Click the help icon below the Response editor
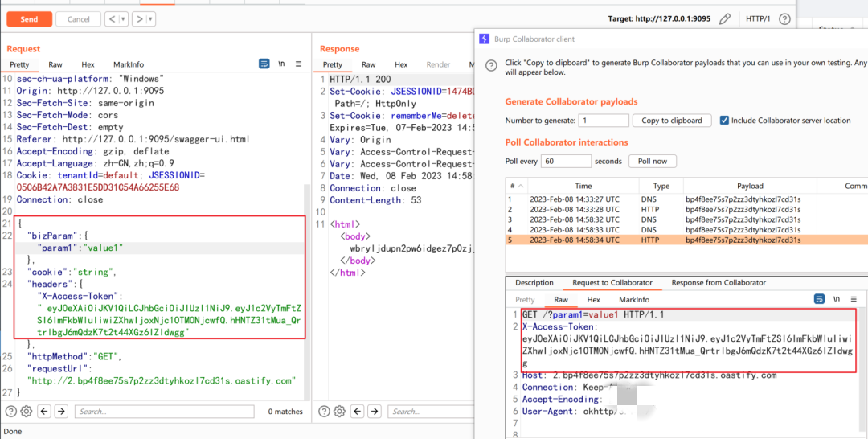This screenshot has height=439, width=868. 325,412
